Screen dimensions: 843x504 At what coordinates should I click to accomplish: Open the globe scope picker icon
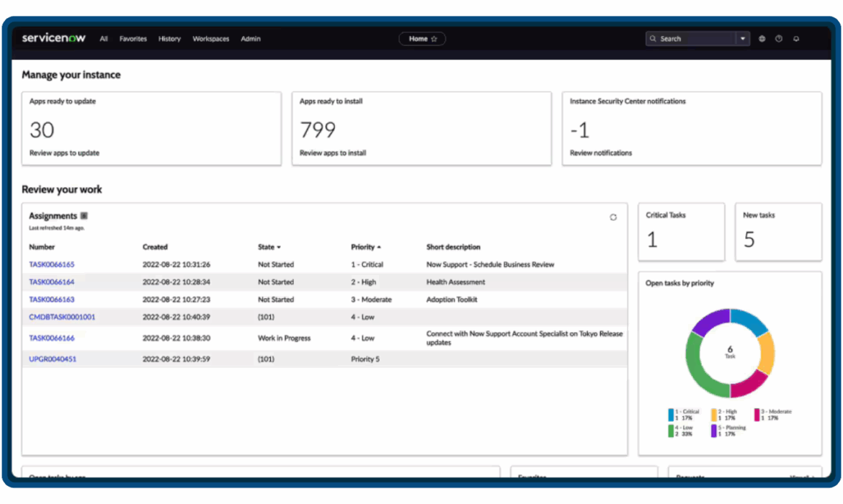[x=762, y=39]
